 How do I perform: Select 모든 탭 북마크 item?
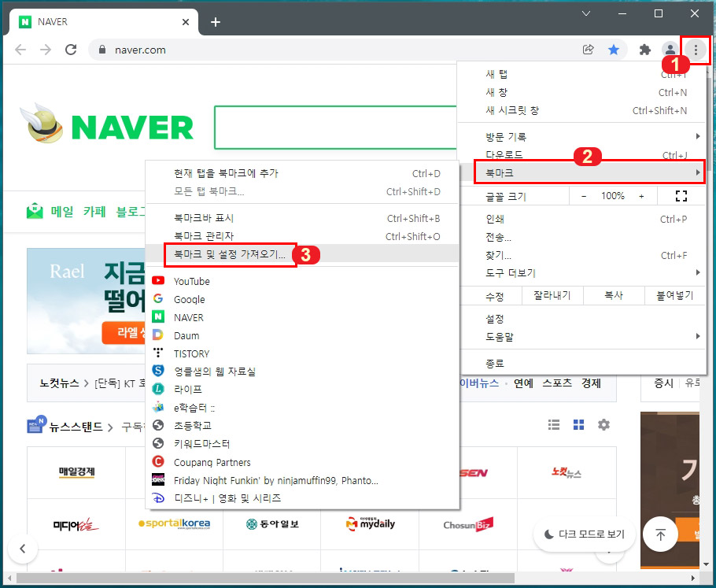301,191
